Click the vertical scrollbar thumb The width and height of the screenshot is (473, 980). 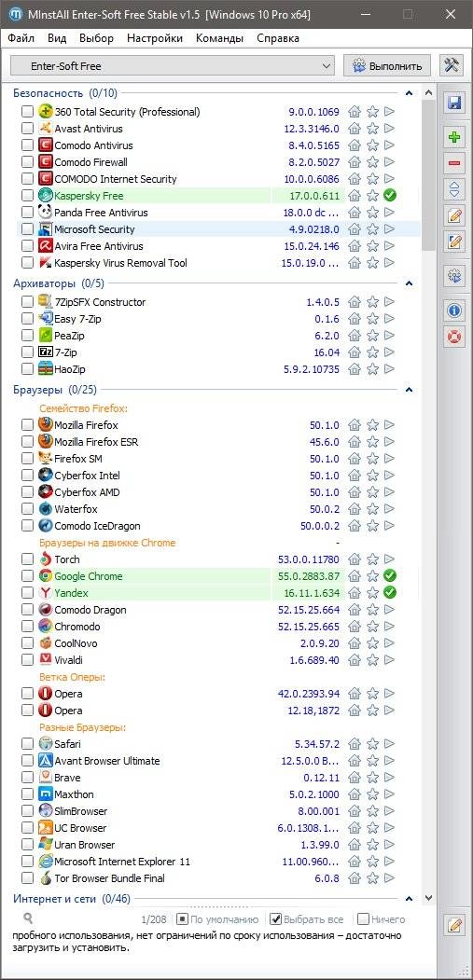tap(428, 177)
